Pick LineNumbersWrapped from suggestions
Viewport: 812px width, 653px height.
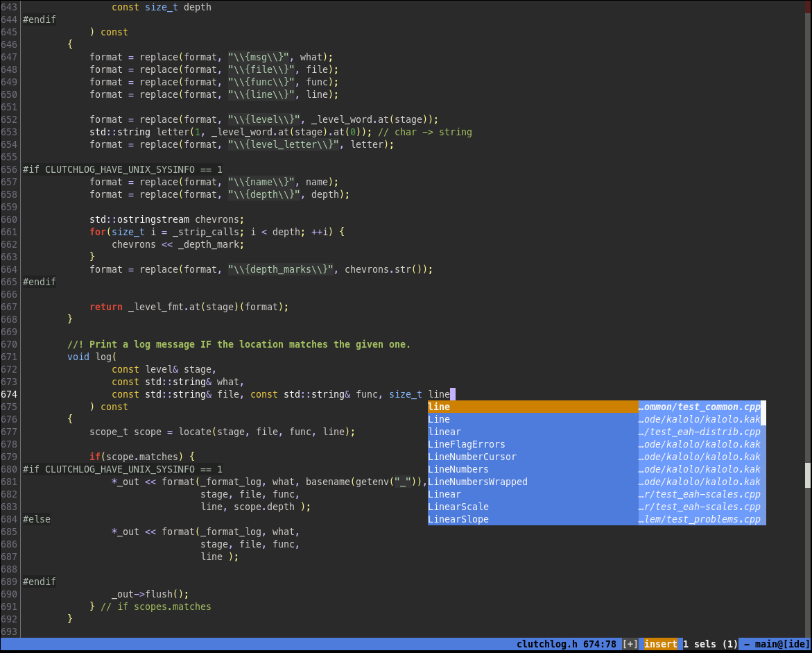478,482
